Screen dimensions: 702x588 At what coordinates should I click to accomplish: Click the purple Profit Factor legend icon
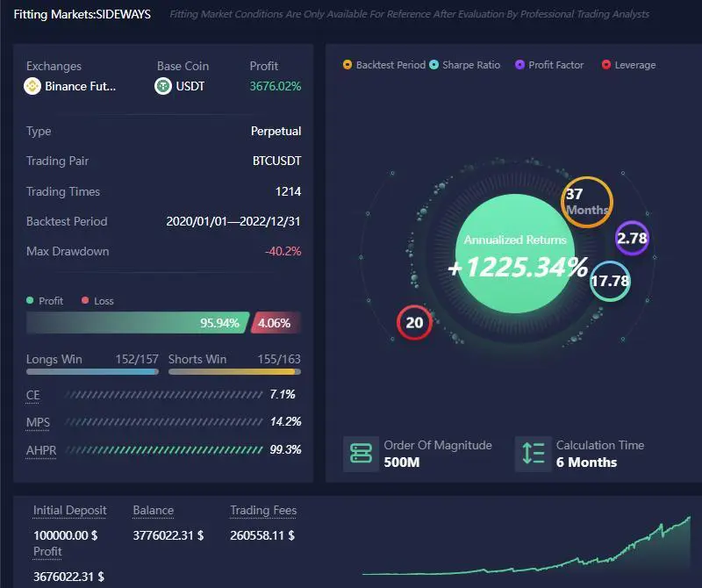[x=519, y=65]
